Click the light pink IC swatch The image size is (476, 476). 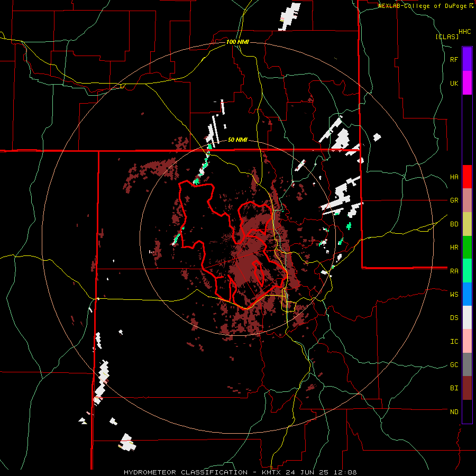pyautogui.click(x=467, y=341)
